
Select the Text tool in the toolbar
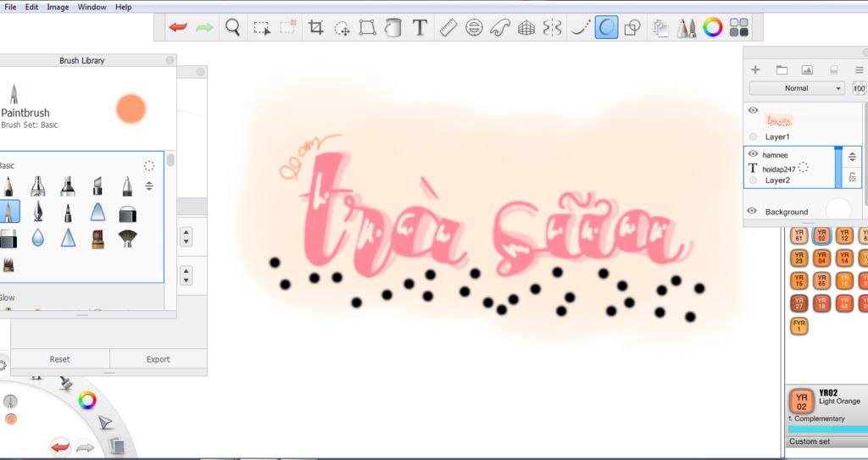tap(420, 27)
